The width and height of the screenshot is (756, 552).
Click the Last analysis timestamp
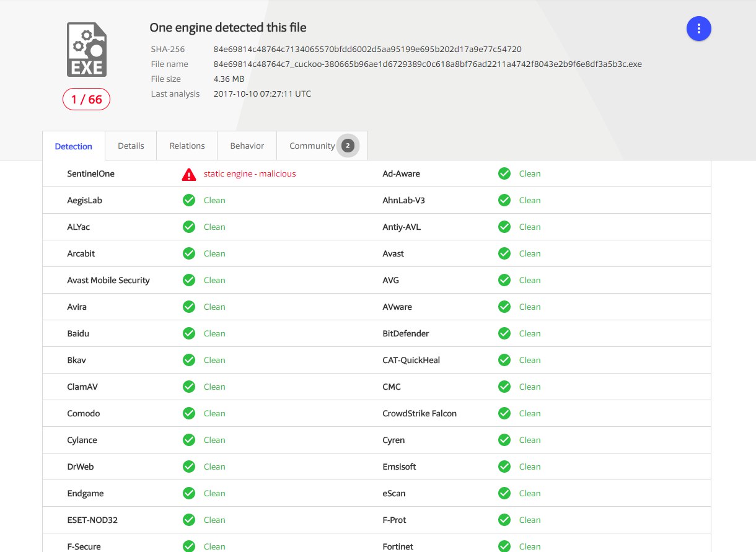[262, 94]
